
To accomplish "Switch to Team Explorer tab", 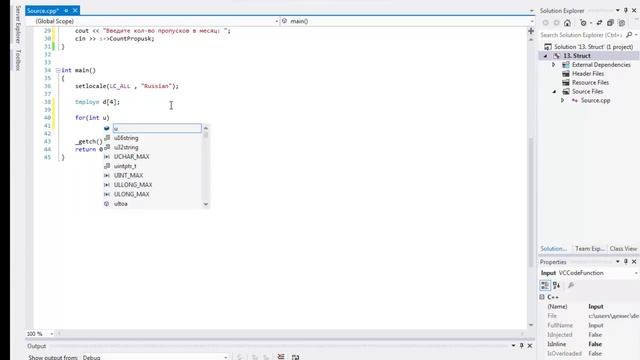I will tap(589, 249).
